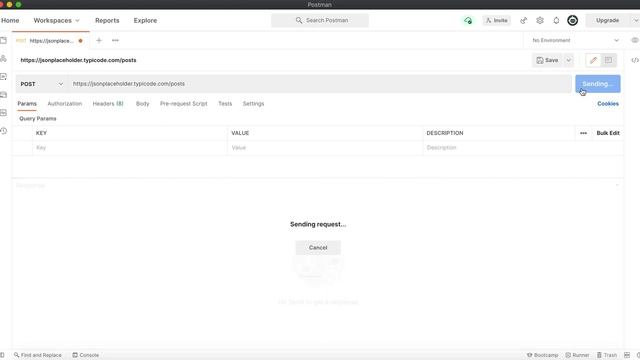Open the Monitors sidebar icon
The height and width of the screenshot is (360, 640).
click(x=4, y=113)
